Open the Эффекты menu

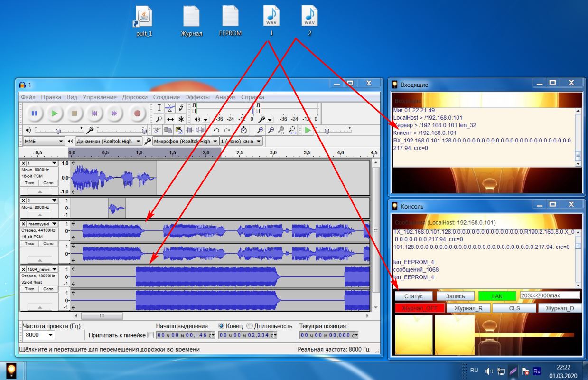(x=197, y=97)
